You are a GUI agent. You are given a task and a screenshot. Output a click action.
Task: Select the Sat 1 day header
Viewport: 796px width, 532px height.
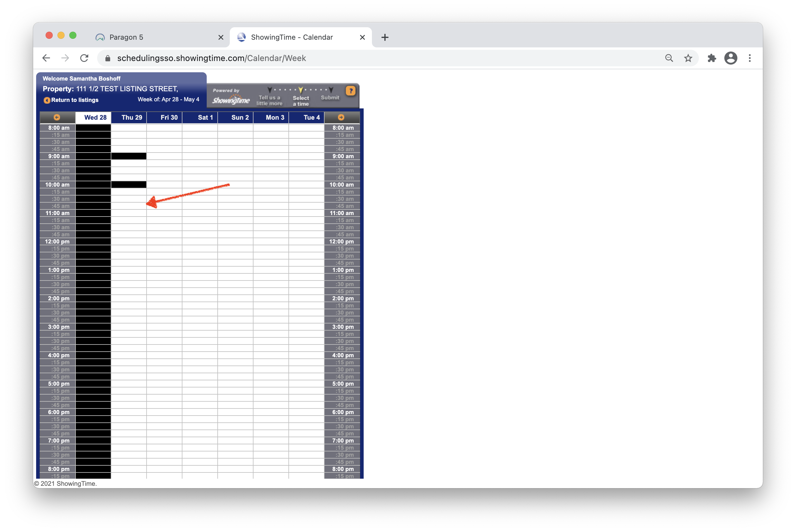click(200, 117)
